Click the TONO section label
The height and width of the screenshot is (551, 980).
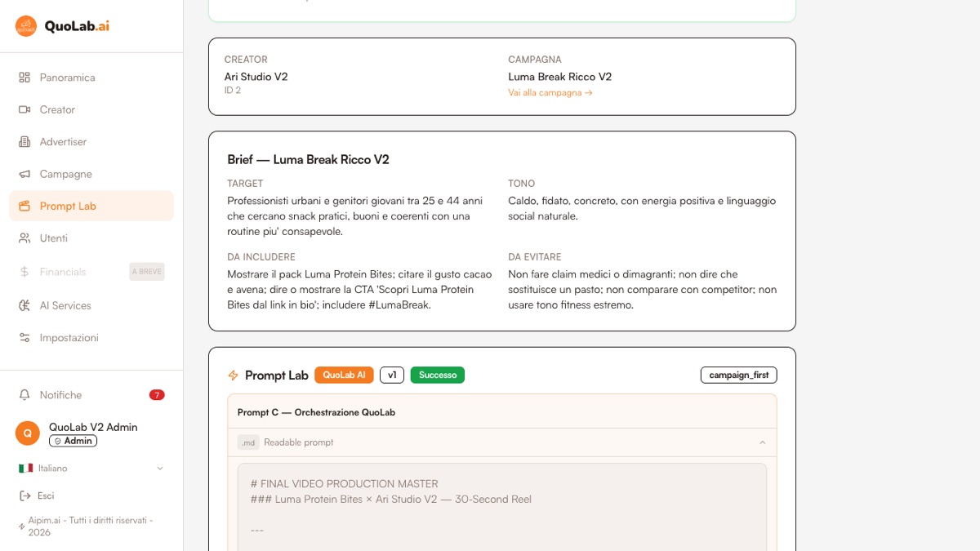(x=522, y=184)
